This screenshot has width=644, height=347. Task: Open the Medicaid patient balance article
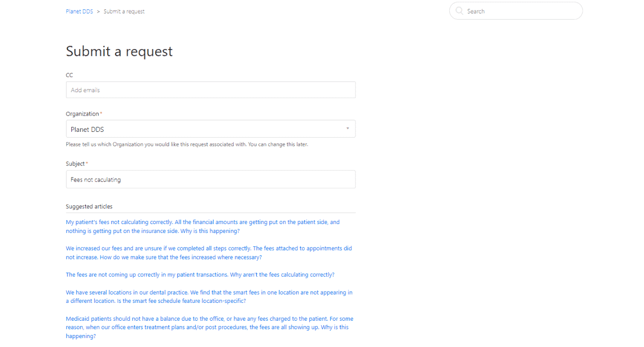pyautogui.click(x=208, y=327)
